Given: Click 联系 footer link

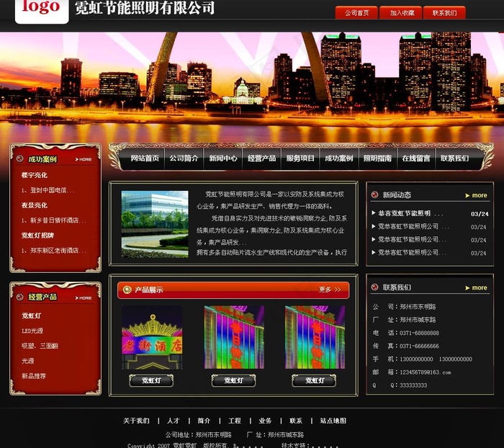Looking at the screenshot, I should [x=296, y=421].
